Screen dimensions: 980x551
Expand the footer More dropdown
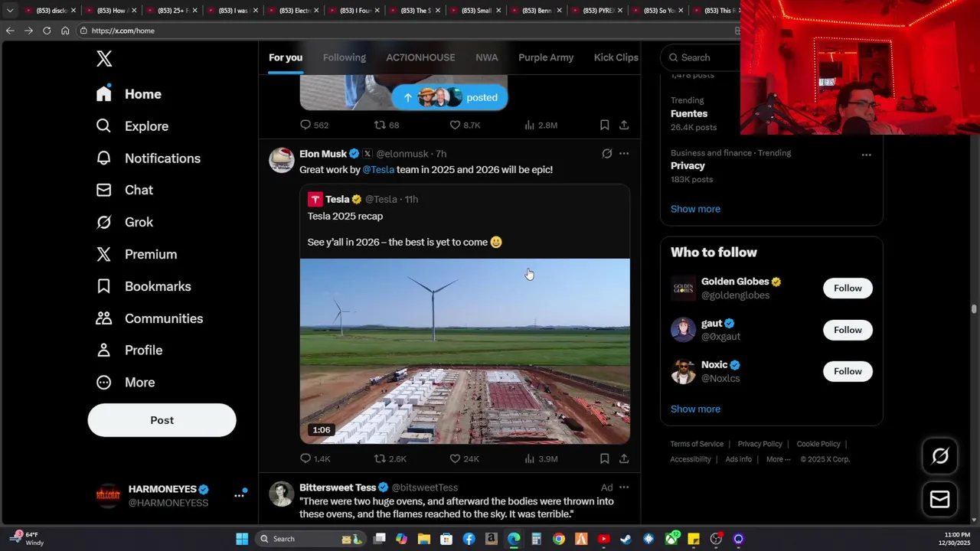click(x=779, y=459)
